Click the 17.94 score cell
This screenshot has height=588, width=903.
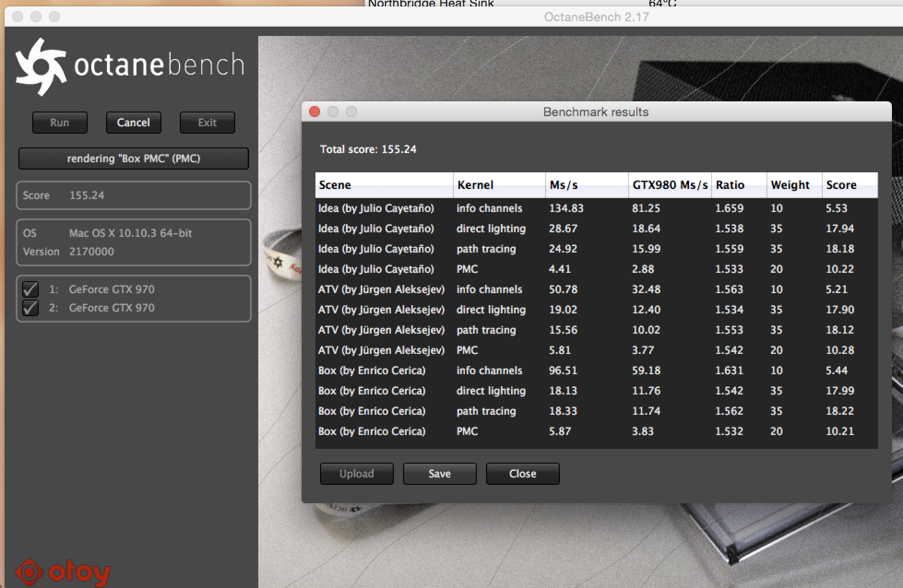840,229
